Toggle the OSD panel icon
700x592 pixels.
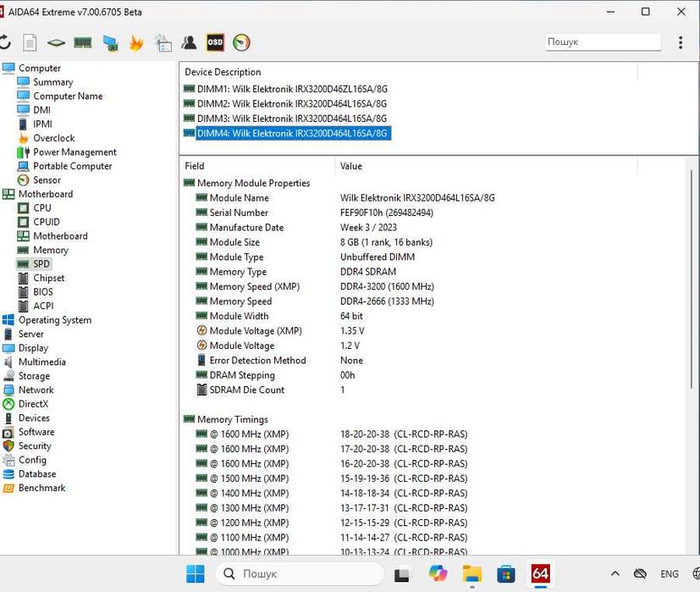[x=215, y=42]
